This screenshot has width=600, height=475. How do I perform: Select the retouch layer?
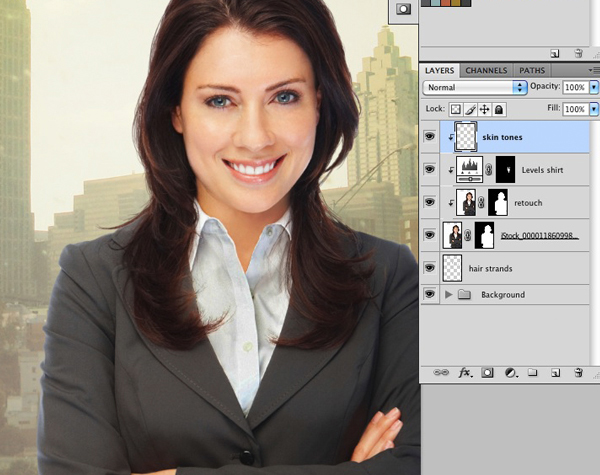point(528,203)
